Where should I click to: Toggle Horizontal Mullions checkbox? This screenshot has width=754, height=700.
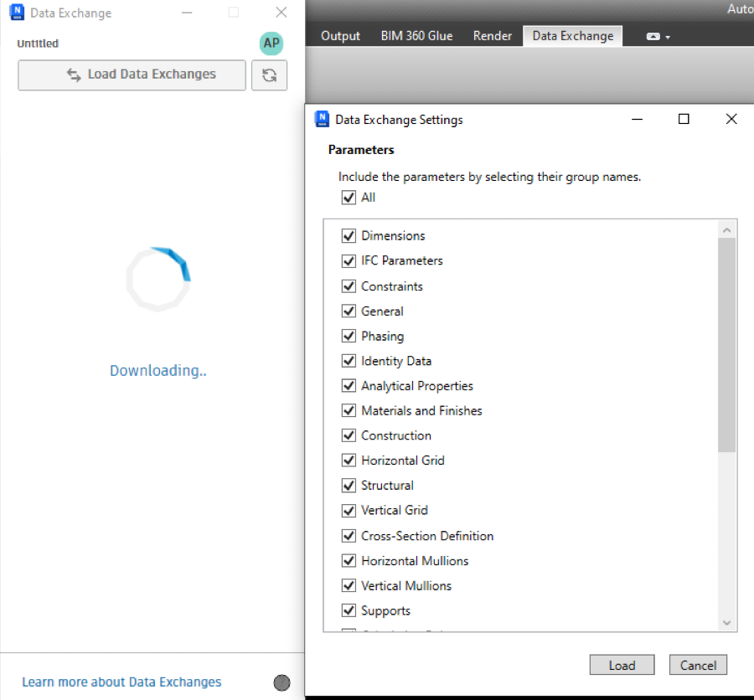tap(349, 560)
